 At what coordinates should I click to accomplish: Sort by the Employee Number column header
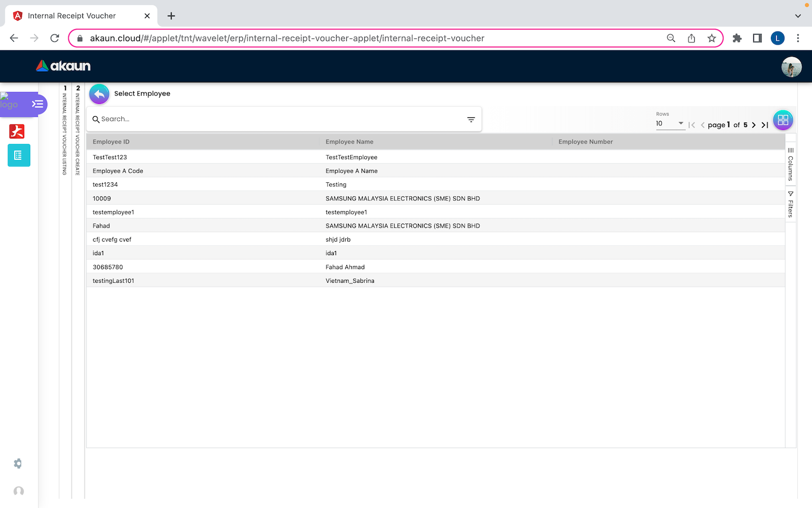586,142
